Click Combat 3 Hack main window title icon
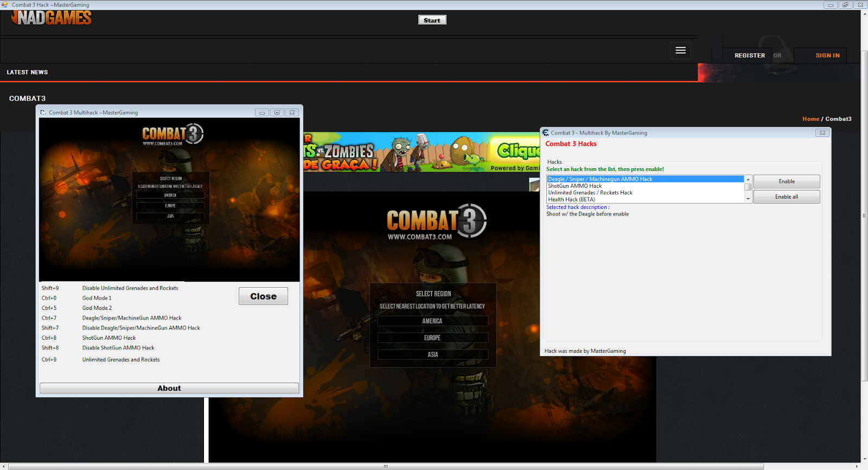This screenshot has width=868, height=470. 4,4
